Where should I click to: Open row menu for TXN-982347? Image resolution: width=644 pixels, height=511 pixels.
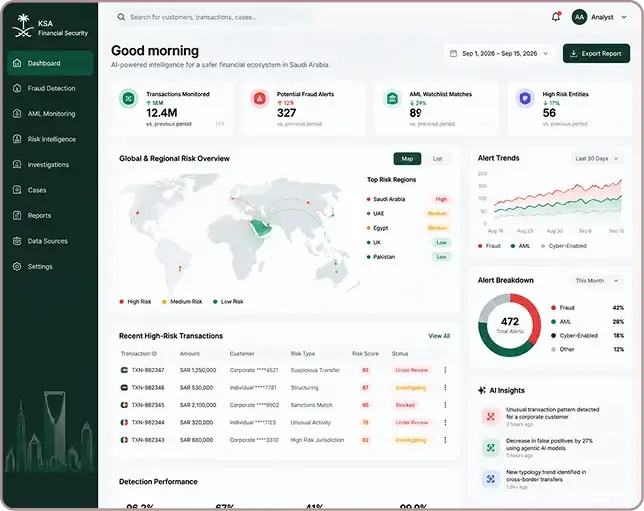445,370
